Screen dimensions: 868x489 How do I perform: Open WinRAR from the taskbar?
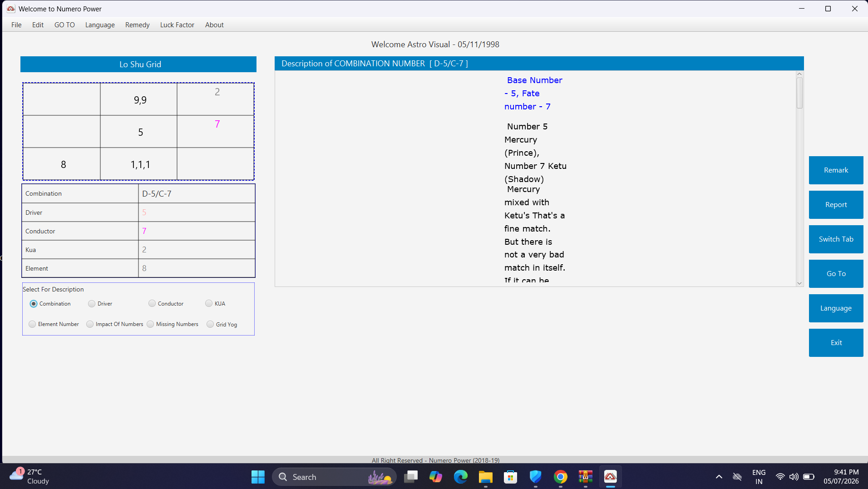tap(586, 477)
